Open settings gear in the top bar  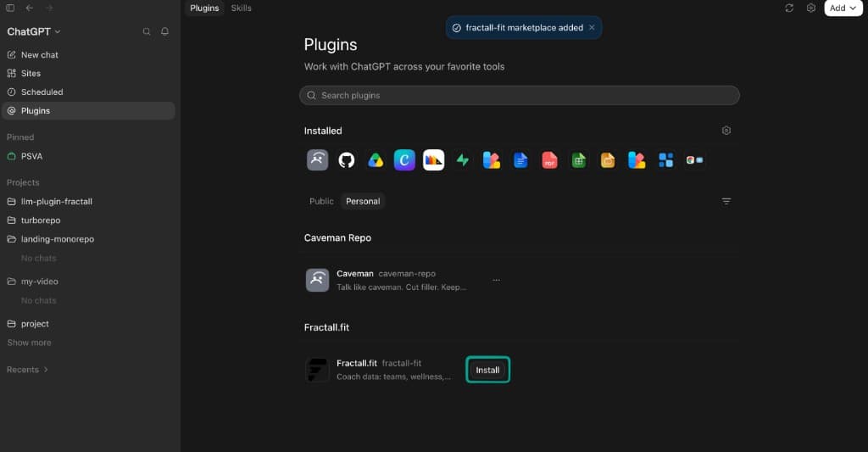pos(811,8)
